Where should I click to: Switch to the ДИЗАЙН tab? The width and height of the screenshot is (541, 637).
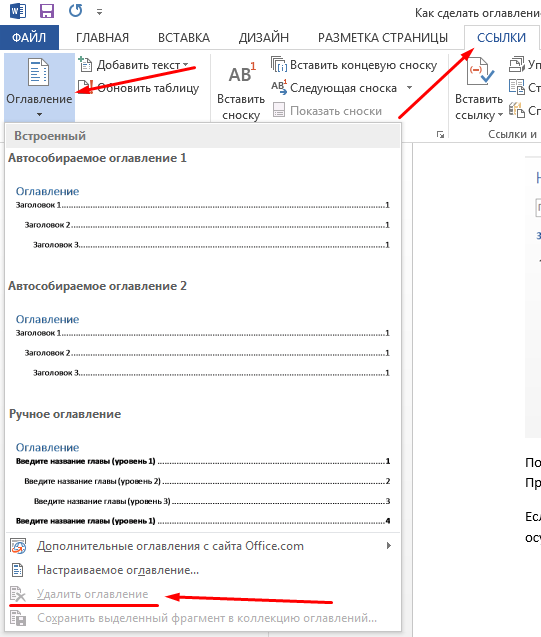pyautogui.click(x=264, y=38)
